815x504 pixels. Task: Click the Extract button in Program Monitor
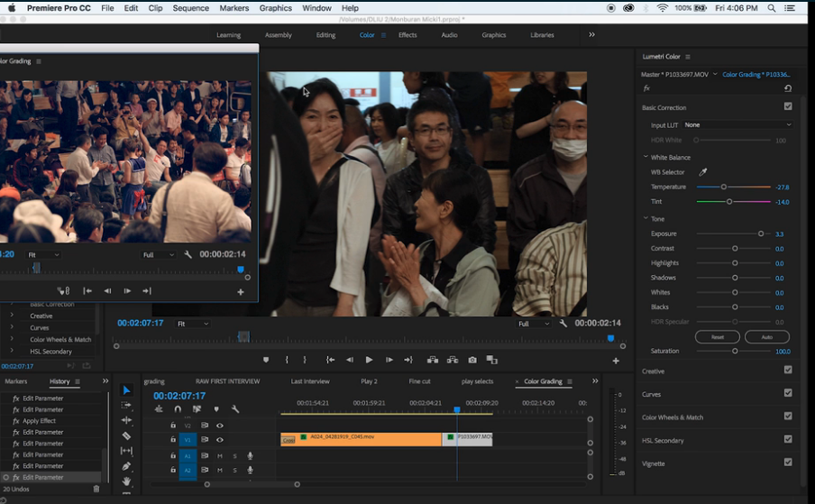pos(453,360)
